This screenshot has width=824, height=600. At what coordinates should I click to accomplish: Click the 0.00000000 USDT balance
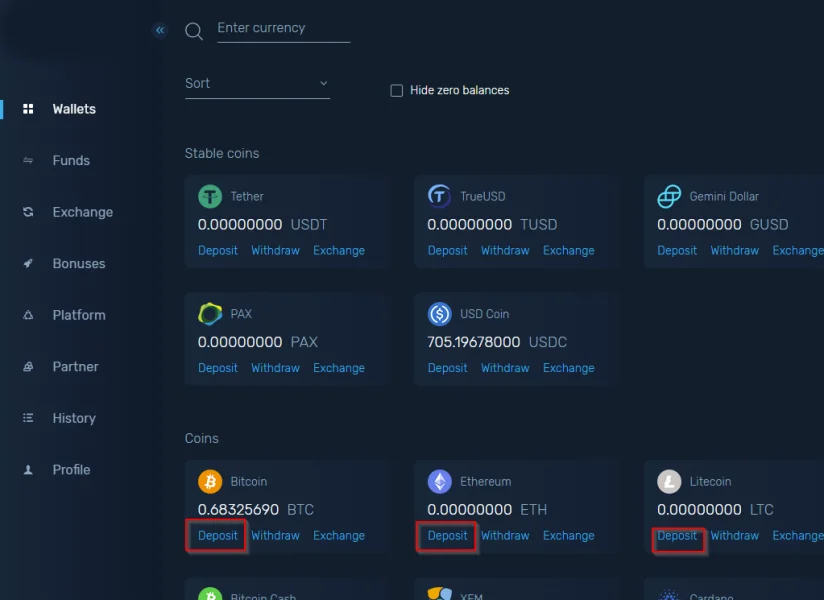pos(262,225)
